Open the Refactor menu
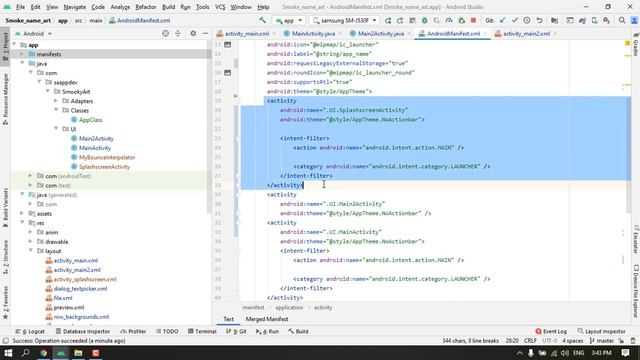Image resolution: width=640 pixels, height=360 pixels. point(146,7)
